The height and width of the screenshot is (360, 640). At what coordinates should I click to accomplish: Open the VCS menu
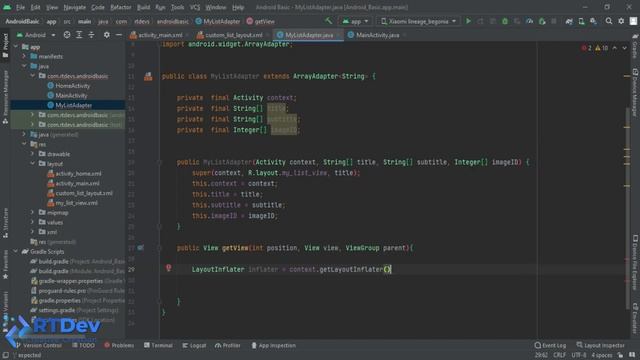tap(195, 7)
